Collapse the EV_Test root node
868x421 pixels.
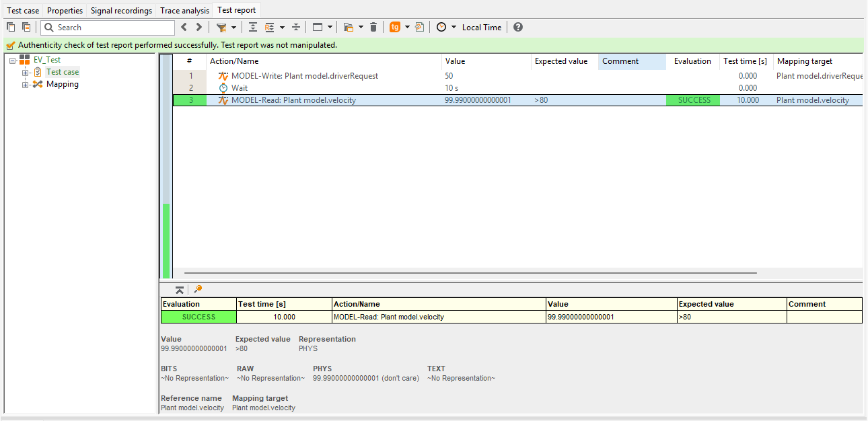pyautogui.click(x=13, y=60)
